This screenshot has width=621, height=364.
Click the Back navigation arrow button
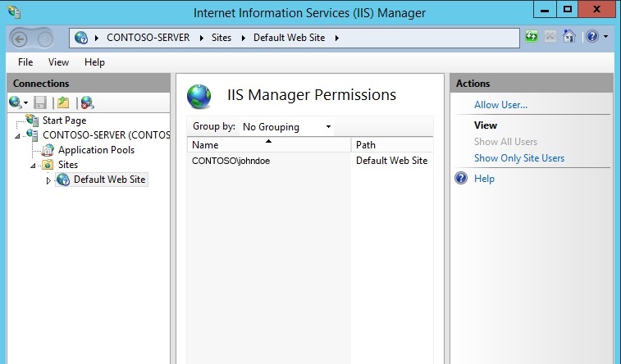(x=20, y=38)
